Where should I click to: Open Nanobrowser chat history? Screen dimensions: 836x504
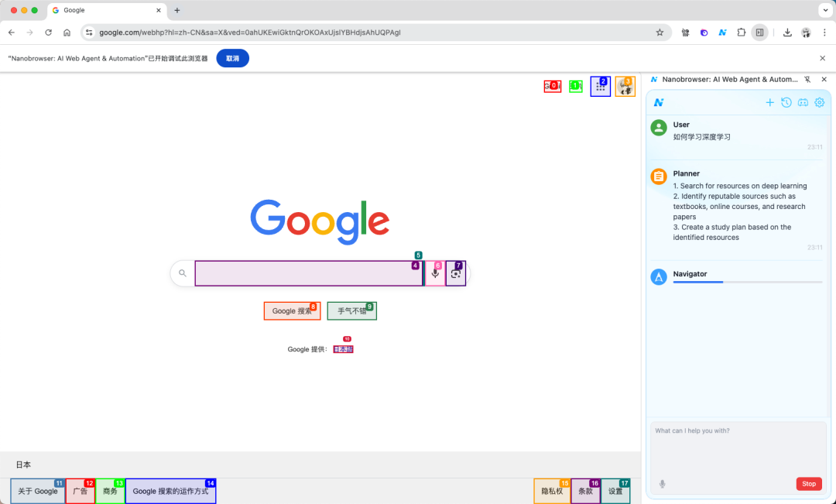click(x=786, y=102)
